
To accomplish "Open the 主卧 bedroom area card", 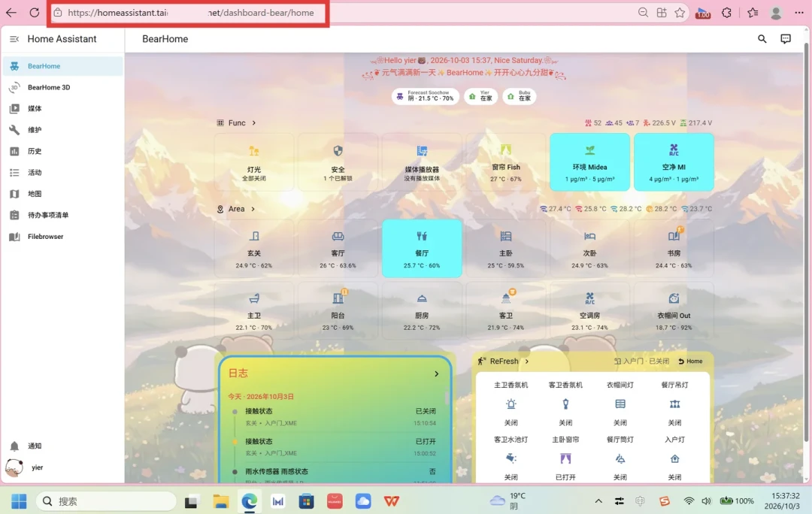I will click(x=505, y=249).
